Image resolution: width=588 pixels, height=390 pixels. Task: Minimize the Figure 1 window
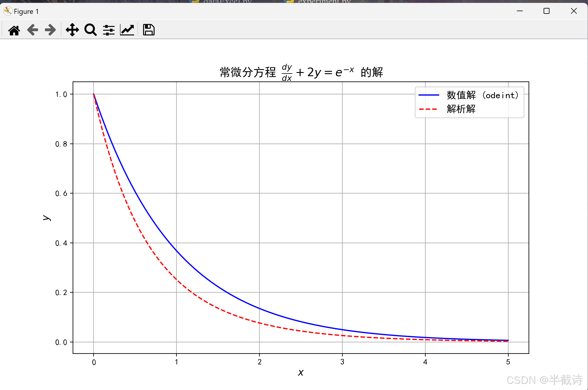pyautogui.click(x=520, y=11)
